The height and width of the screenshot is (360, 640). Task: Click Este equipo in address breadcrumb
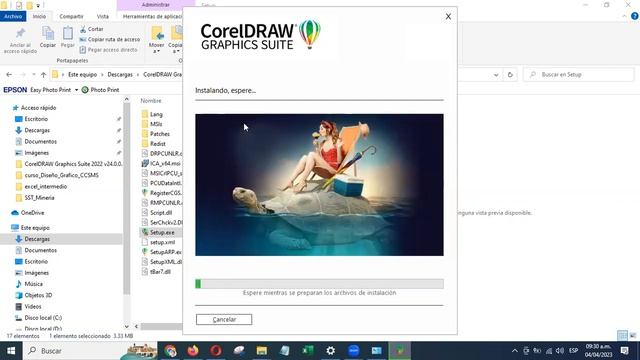pyautogui.click(x=82, y=75)
